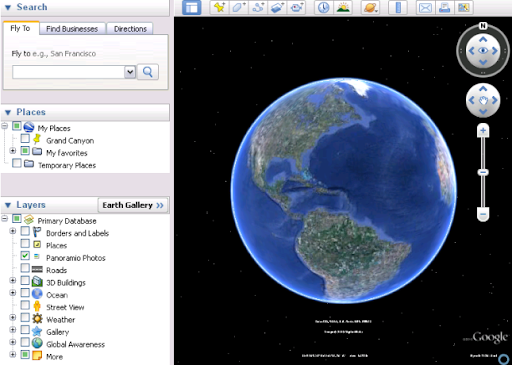Viewport: 512px width, 365px height.
Task: Zoom in with the plus button
Action: (x=483, y=131)
